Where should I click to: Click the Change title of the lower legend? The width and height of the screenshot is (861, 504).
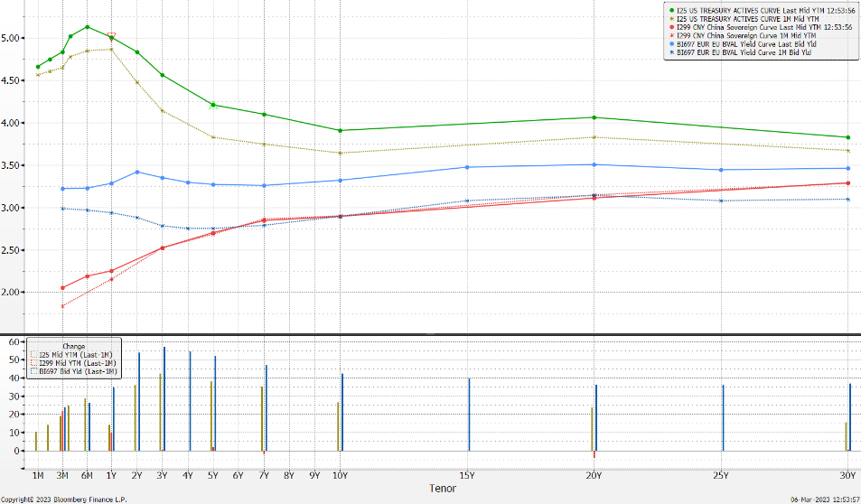[x=73, y=347]
